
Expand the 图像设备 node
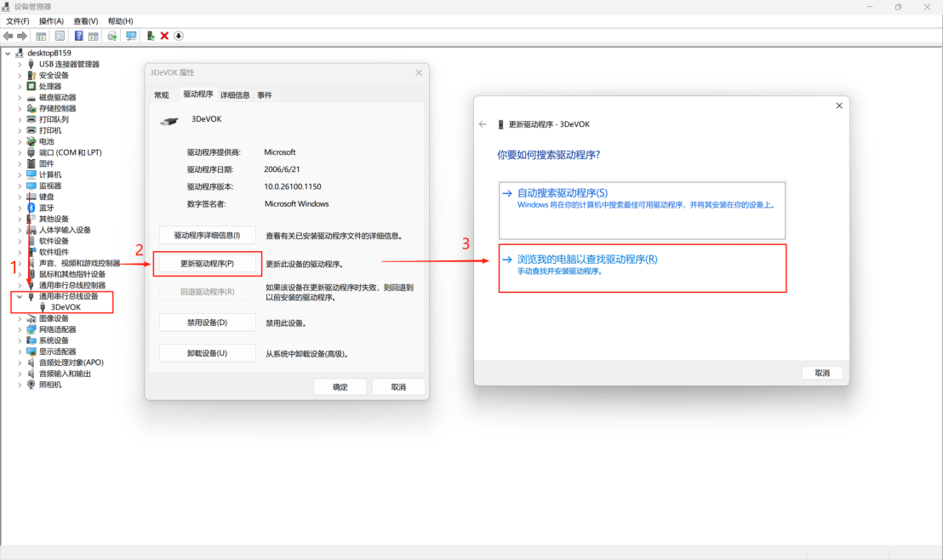(20, 318)
